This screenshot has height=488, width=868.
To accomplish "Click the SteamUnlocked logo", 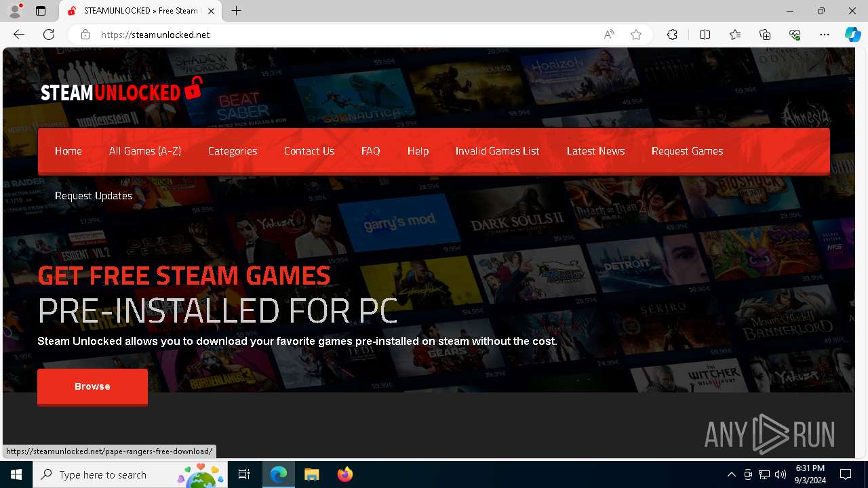I will 121,90.
